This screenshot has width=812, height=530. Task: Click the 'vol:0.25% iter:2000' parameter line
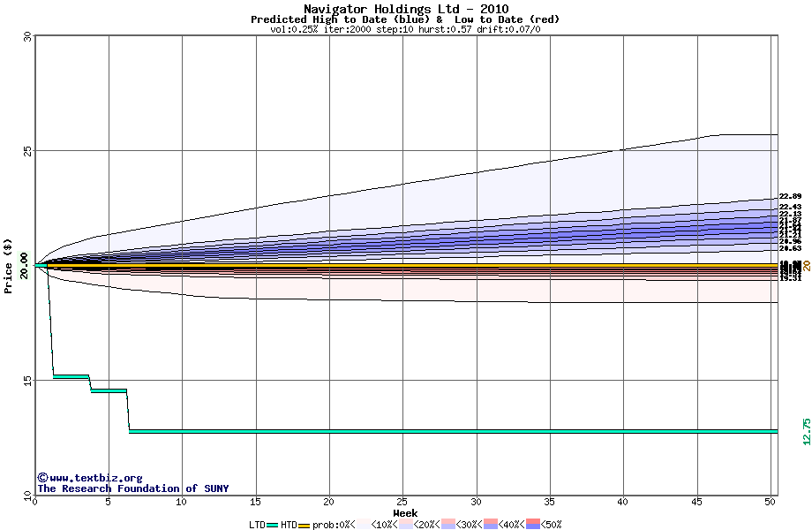coord(320,29)
